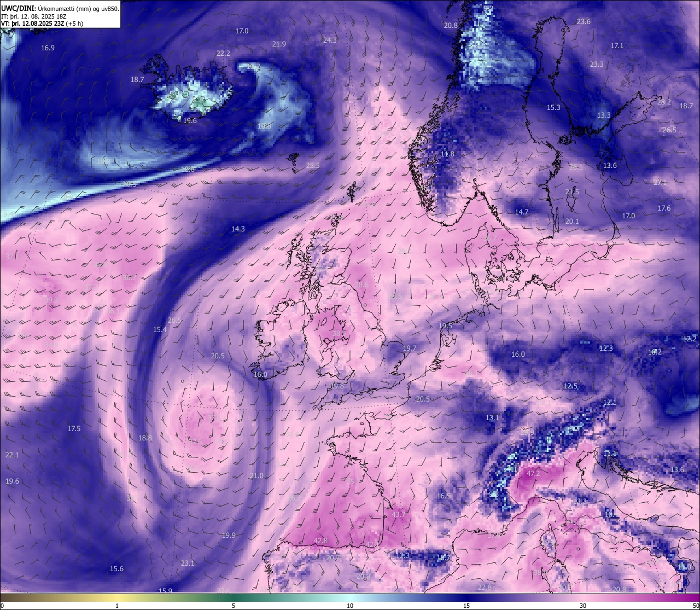Select the 24.3 value label
The image size is (700, 610).
pyautogui.click(x=330, y=40)
